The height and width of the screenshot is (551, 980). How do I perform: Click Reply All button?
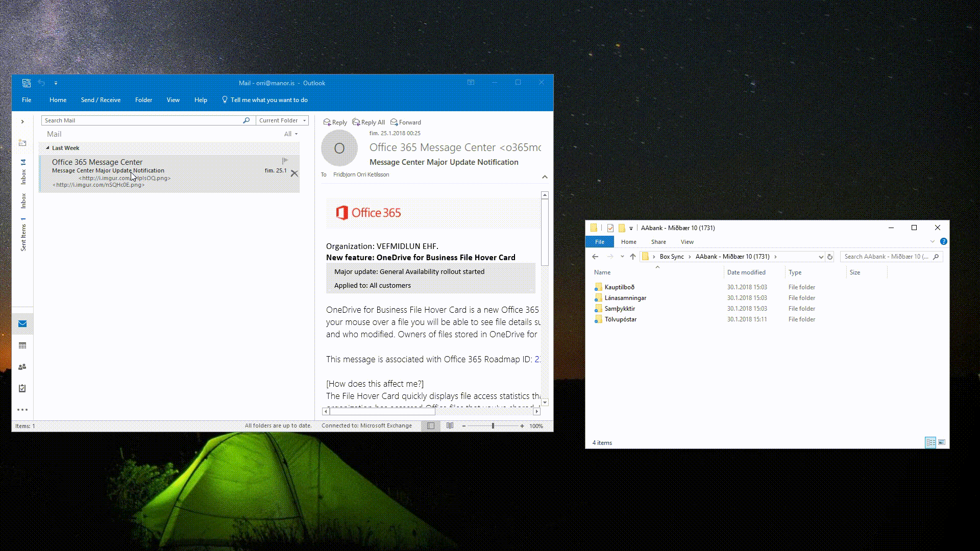tap(369, 122)
